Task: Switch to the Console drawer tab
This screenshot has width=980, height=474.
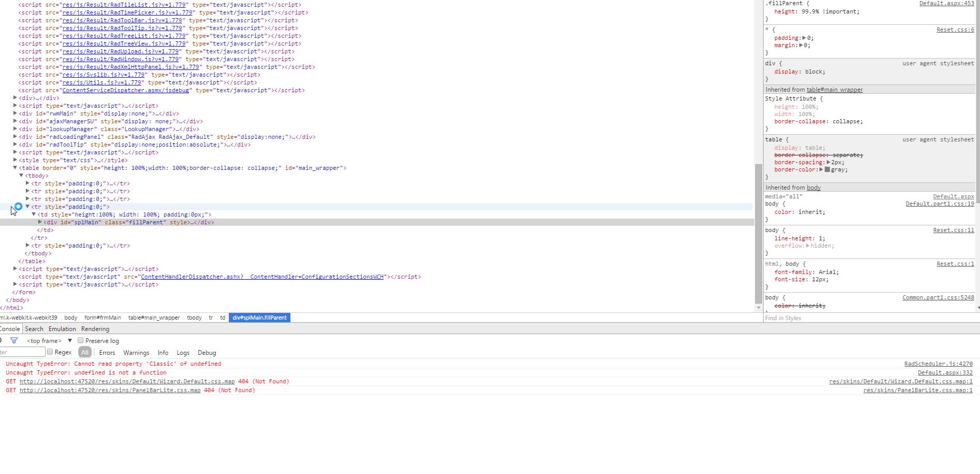Action: [9, 329]
